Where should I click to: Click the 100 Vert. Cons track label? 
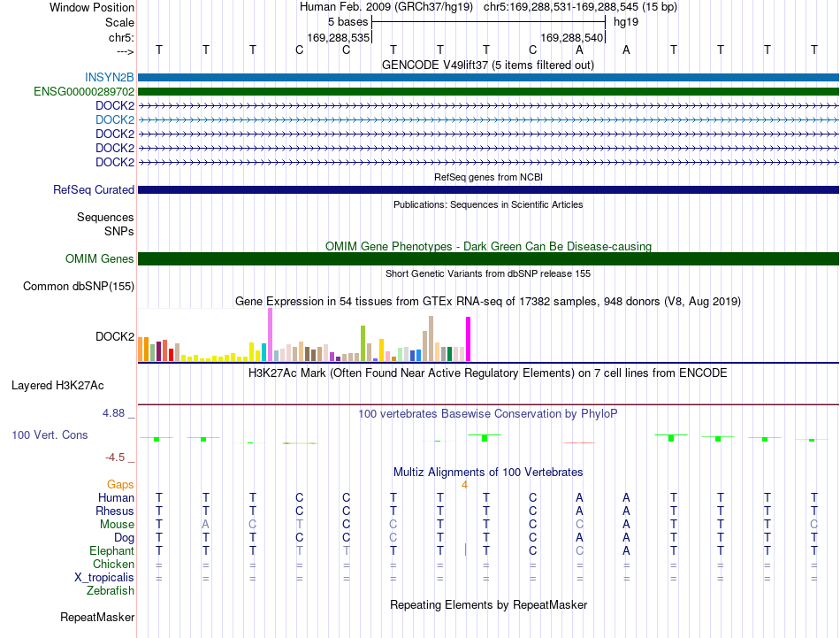50,434
